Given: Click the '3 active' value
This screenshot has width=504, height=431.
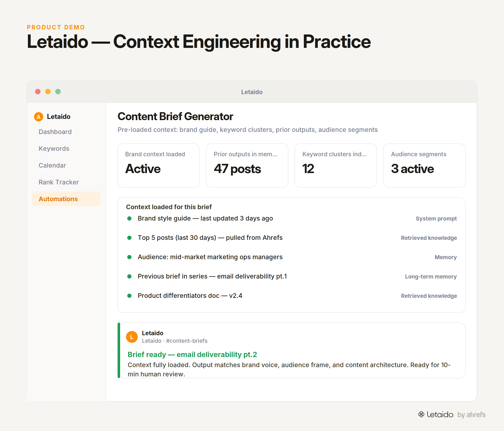Looking at the screenshot, I should pyautogui.click(x=412, y=169).
